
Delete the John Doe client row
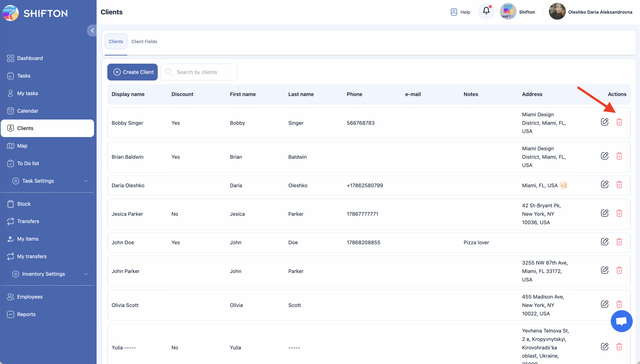(x=619, y=242)
